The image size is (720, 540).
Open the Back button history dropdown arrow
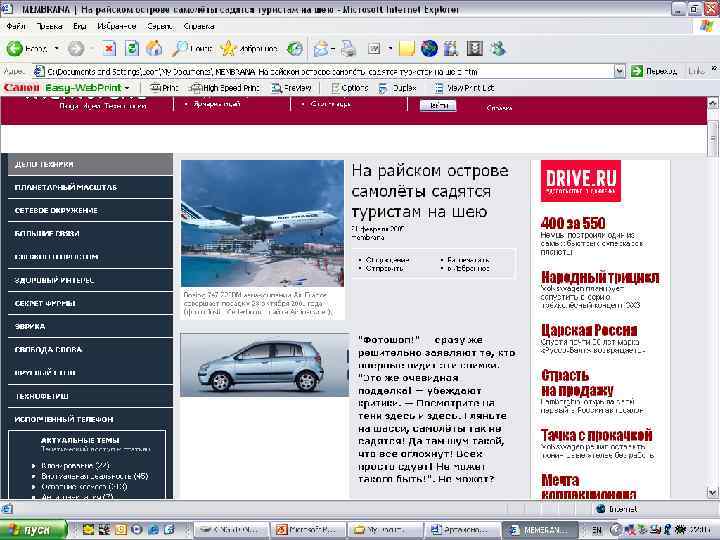tap(56, 48)
